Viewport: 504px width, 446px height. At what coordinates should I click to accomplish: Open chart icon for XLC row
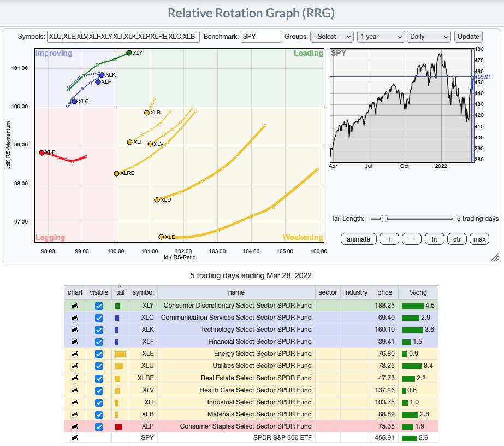click(75, 318)
